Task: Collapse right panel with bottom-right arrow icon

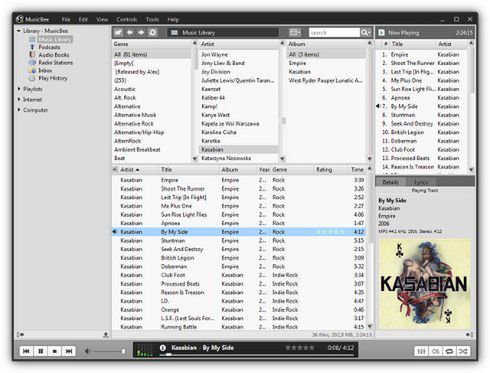Action: 470,334
